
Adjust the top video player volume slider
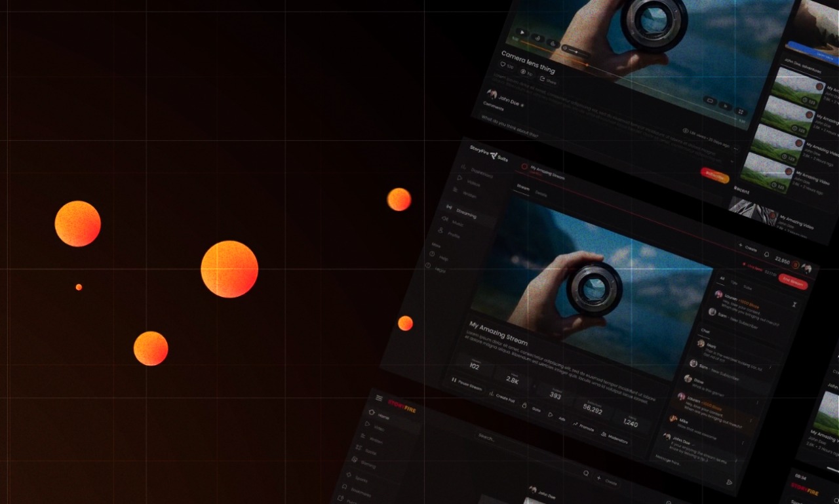point(576,52)
